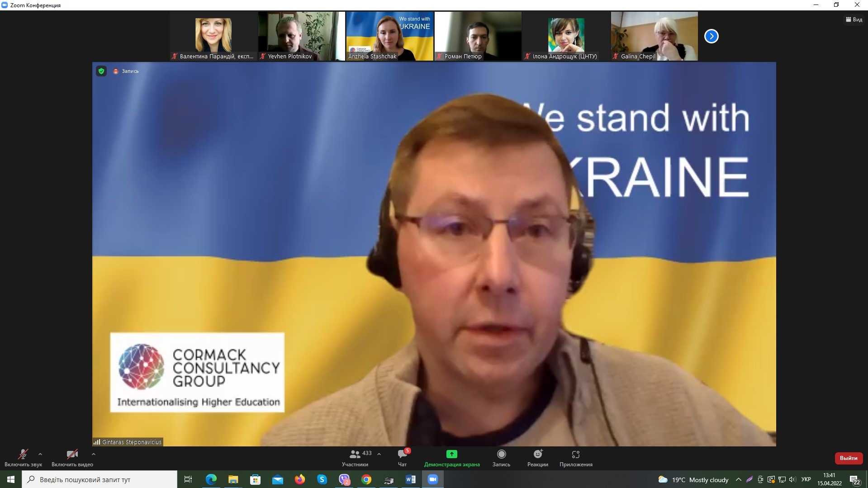Open the weather widget showing 19°C
Image resolution: width=868 pixels, height=488 pixels.
[693, 479]
